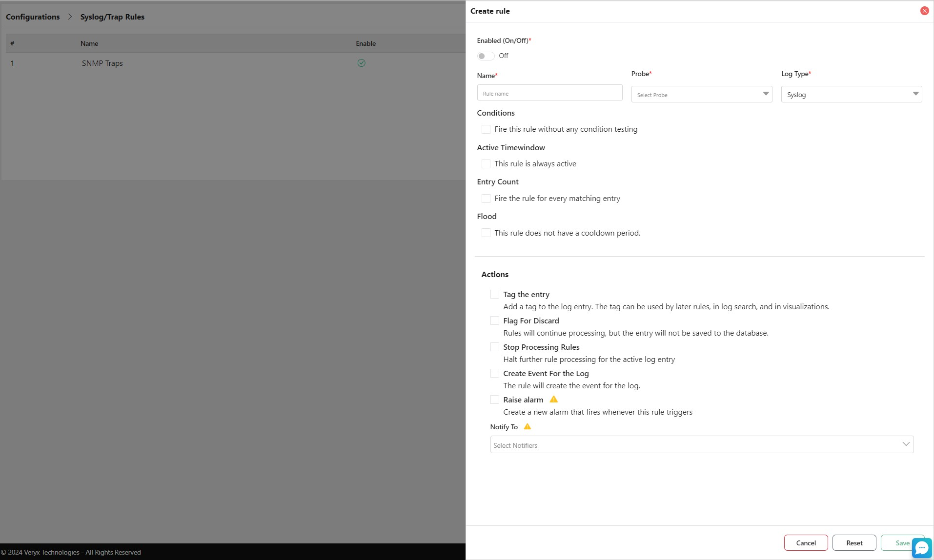Check Fire the rule for every matching entry

486,199
